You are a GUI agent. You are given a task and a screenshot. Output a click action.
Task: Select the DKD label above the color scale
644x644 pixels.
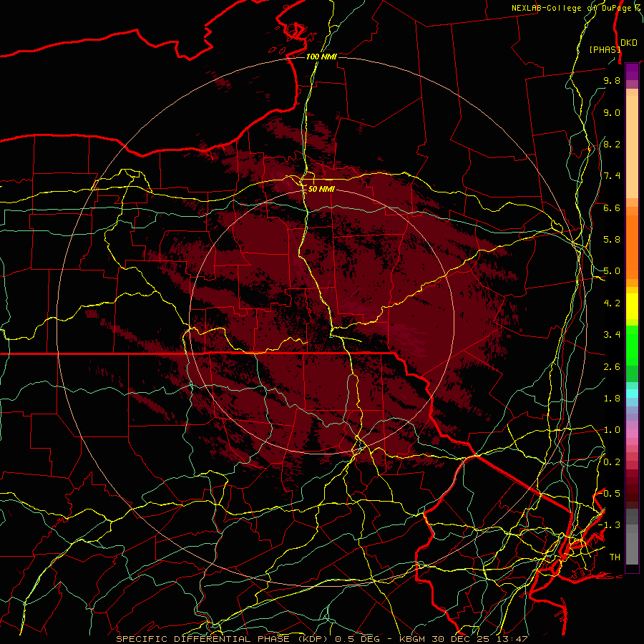click(x=629, y=43)
